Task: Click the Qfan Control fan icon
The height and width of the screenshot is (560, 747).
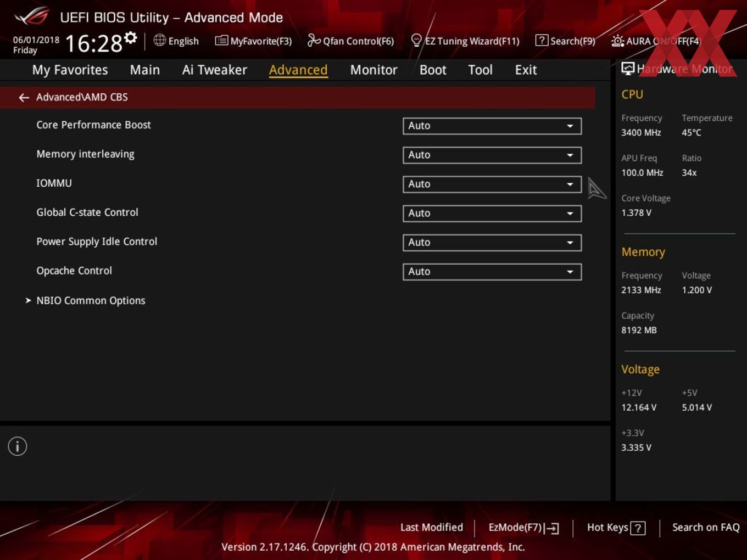Action: pyautogui.click(x=314, y=40)
